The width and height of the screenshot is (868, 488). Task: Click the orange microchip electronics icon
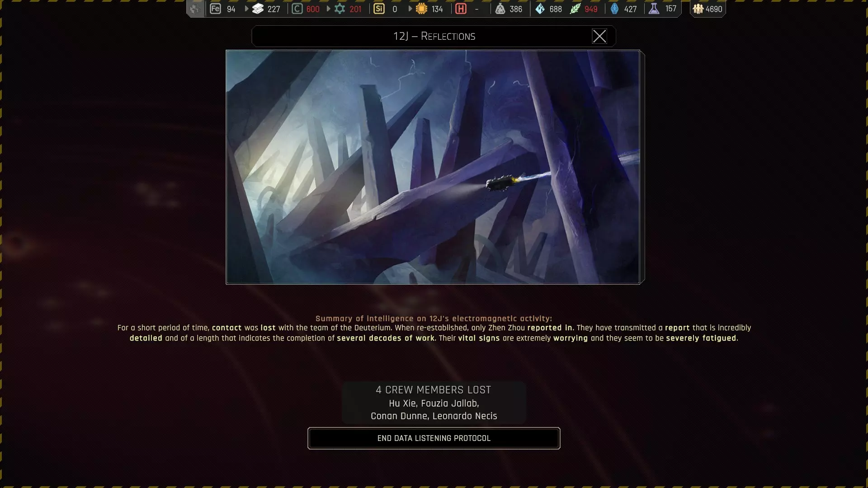(x=421, y=9)
